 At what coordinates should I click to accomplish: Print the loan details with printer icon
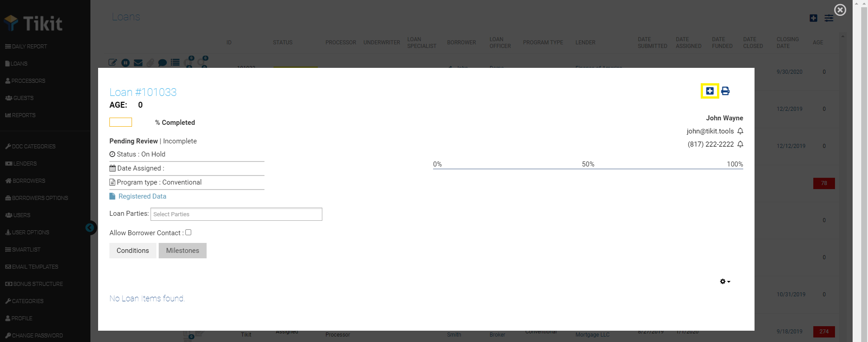click(x=725, y=91)
